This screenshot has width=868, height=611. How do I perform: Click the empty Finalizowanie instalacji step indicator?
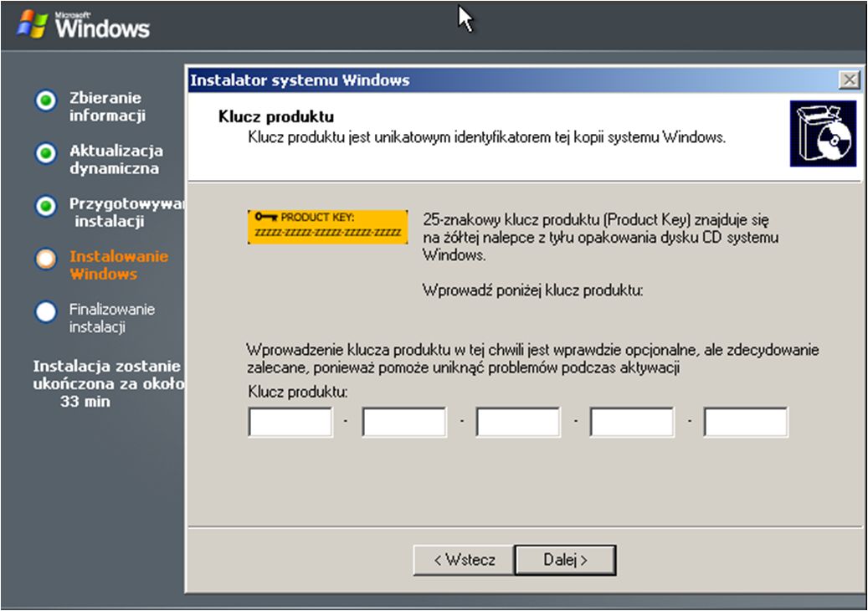pos(46,311)
